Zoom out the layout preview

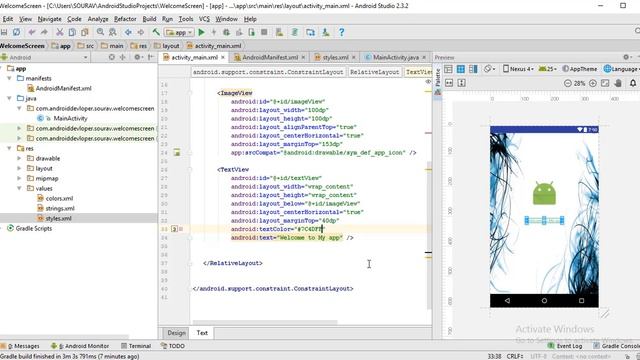pos(567,83)
